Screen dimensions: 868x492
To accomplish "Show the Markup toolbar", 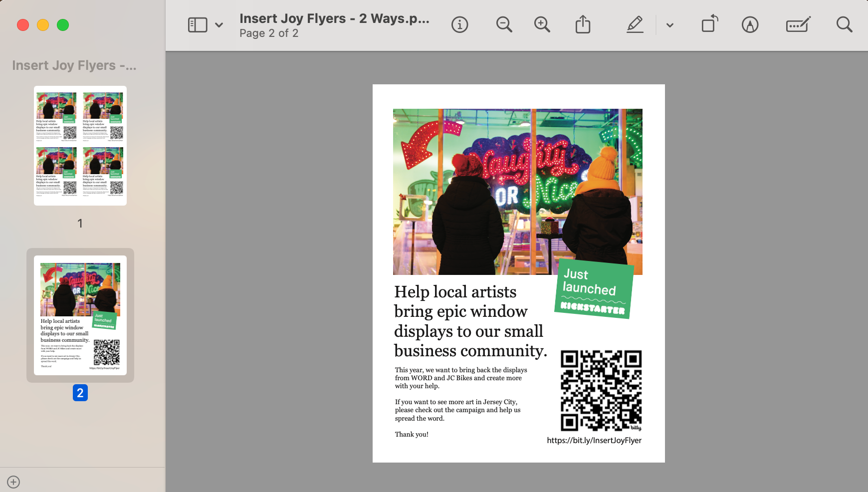I will (x=750, y=24).
